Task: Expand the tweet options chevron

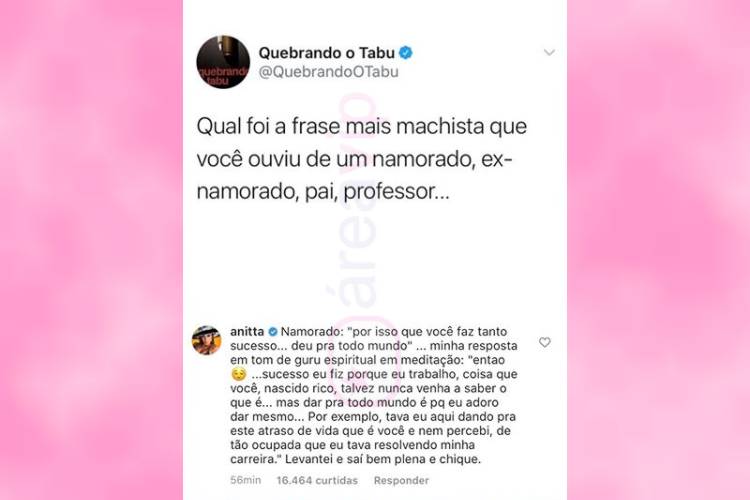Action: click(549, 52)
